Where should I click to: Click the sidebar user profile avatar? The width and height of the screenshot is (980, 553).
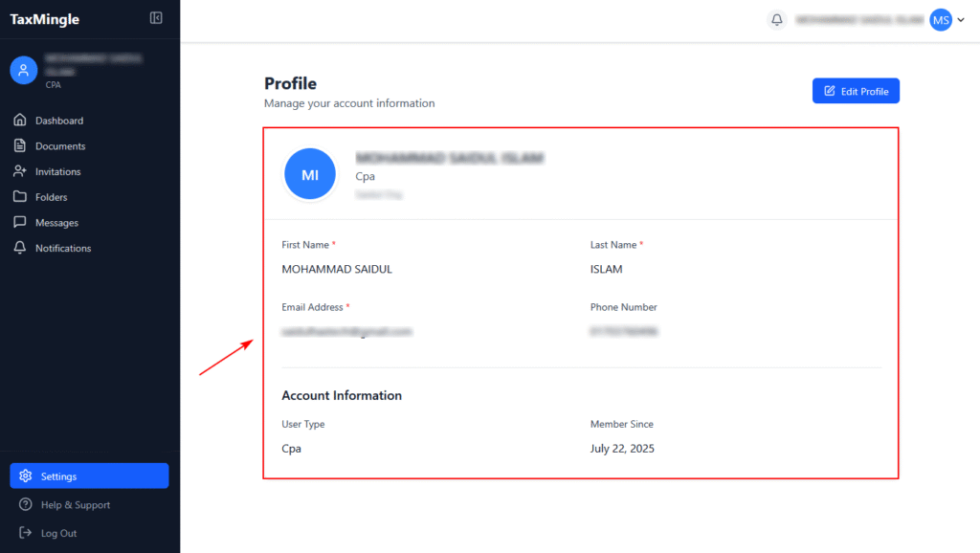[24, 70]
